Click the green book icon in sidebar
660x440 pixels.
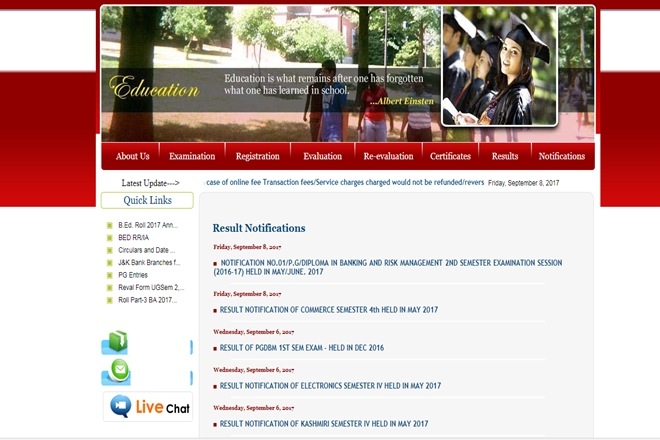(115, 343)
